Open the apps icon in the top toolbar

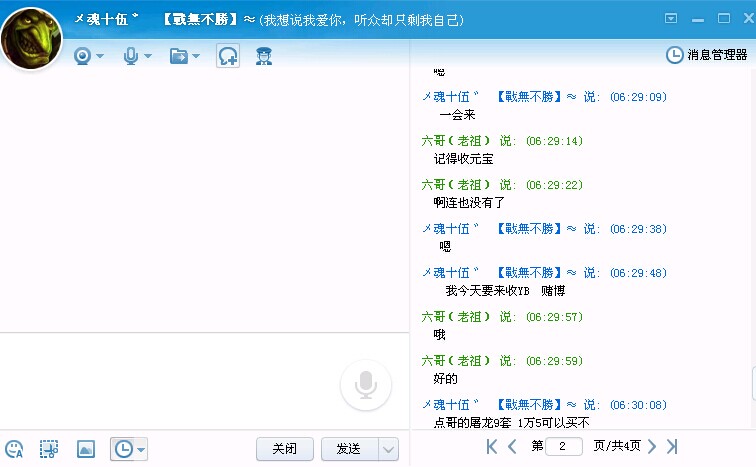click(264, 56)
